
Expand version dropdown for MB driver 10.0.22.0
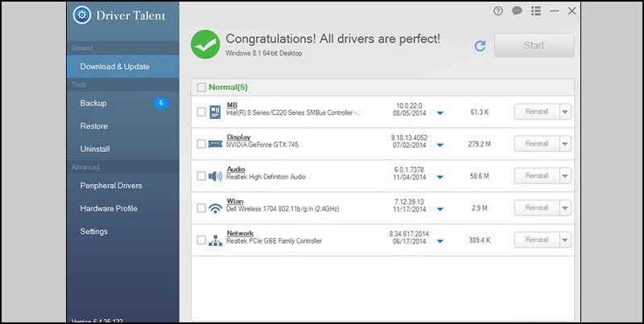tap(440, 113)
